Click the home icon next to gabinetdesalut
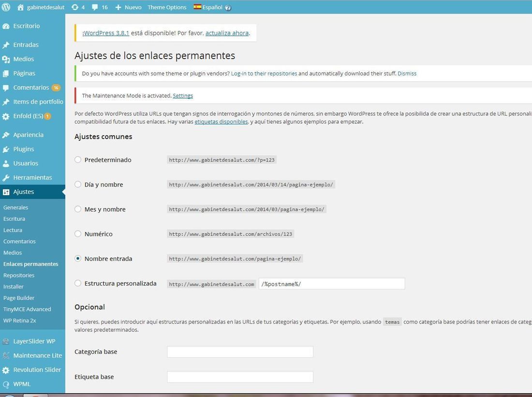 (x=20, y=7)
